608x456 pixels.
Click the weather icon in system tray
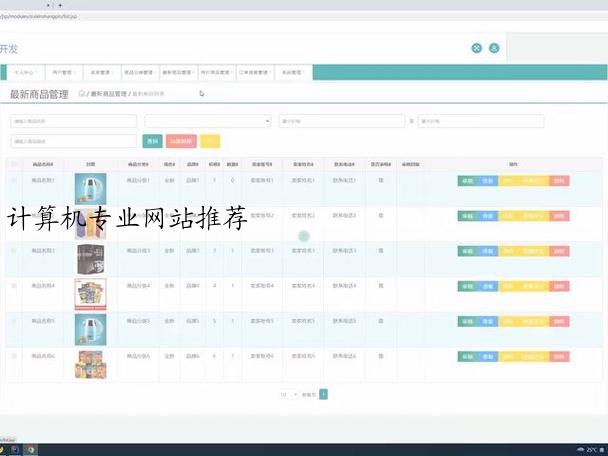(580, 450)
